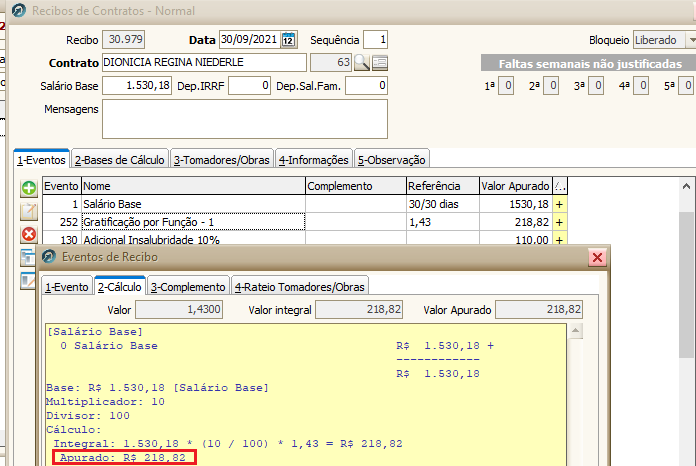Screen dimensions: 696x466
Task: Switch to 1-Eventos tab
Action: pyautogui.click(x=41, y=160)
